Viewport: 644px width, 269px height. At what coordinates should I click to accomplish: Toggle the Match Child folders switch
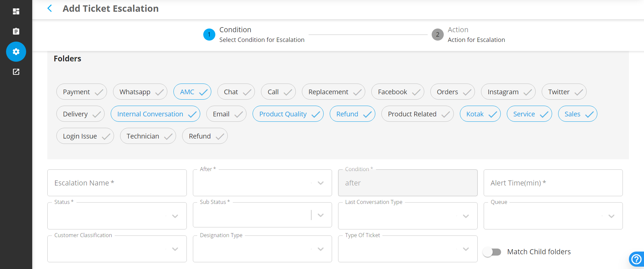492,252
